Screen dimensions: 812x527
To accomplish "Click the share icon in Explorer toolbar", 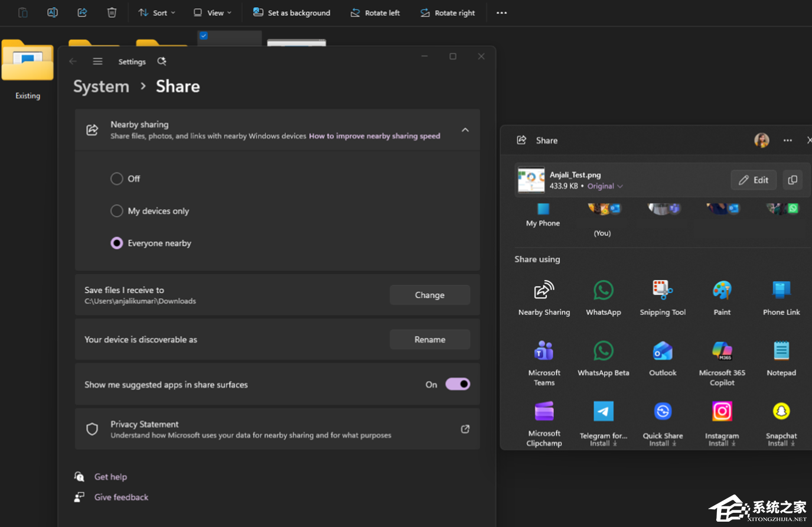I will (x=82, y=12).
